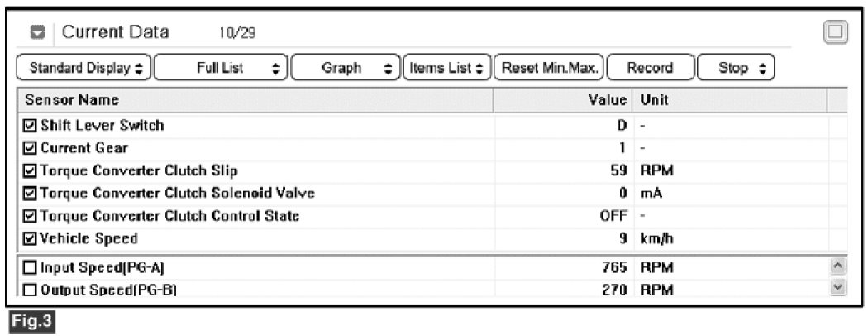Uncheck the Current Gear checkbox
The height and width of the screenshot is (336, 868).
point(31,148)
